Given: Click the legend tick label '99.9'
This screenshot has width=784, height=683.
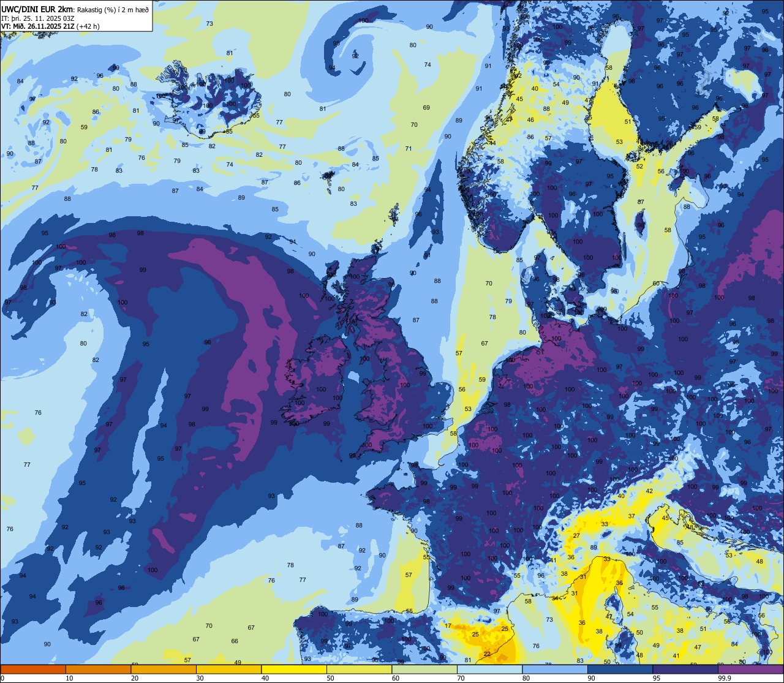Looking at the screenshot, I should (x=724, y=678).
